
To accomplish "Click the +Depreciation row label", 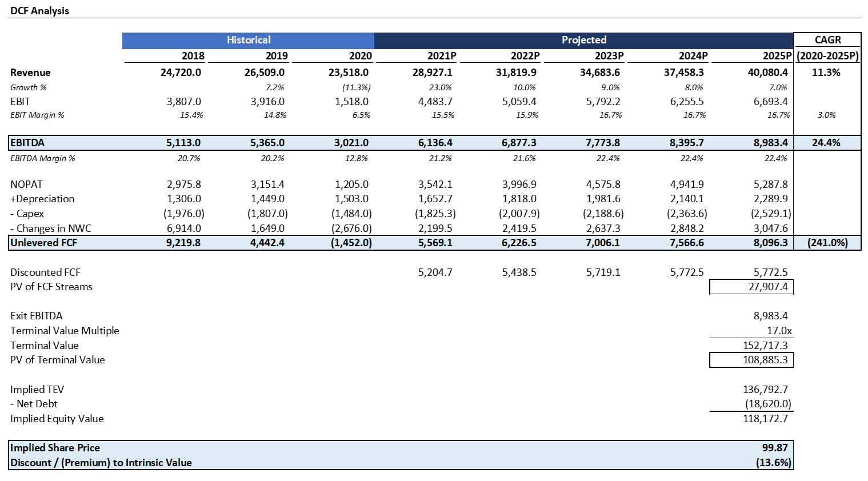I will point(42,199).
